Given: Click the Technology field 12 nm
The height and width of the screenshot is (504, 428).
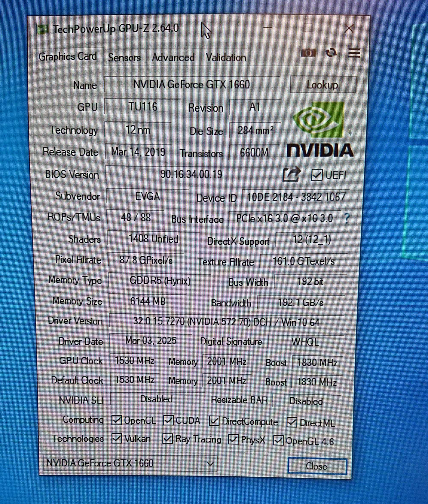Looking at the screenshot, I should tap(138, 130).
